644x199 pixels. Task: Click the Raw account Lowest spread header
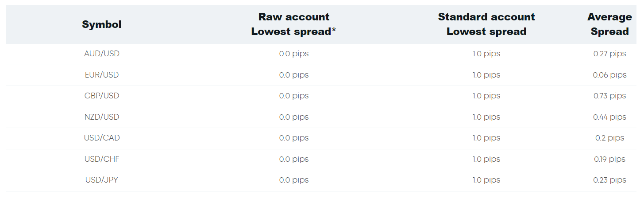click(x=294, y=24)
